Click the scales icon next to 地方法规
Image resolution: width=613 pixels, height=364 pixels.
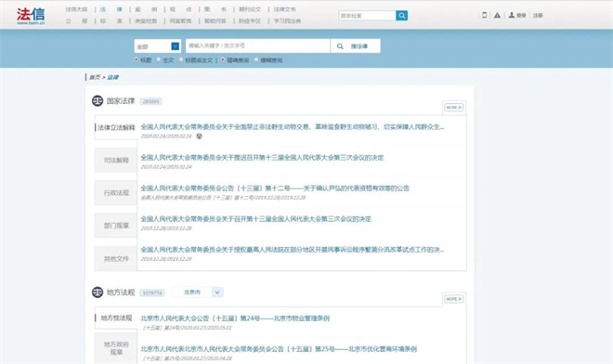coord(98,292)
